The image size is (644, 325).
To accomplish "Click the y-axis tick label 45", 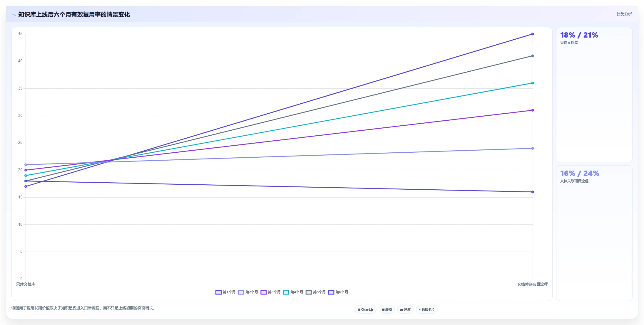I will [x=20, y=34].
